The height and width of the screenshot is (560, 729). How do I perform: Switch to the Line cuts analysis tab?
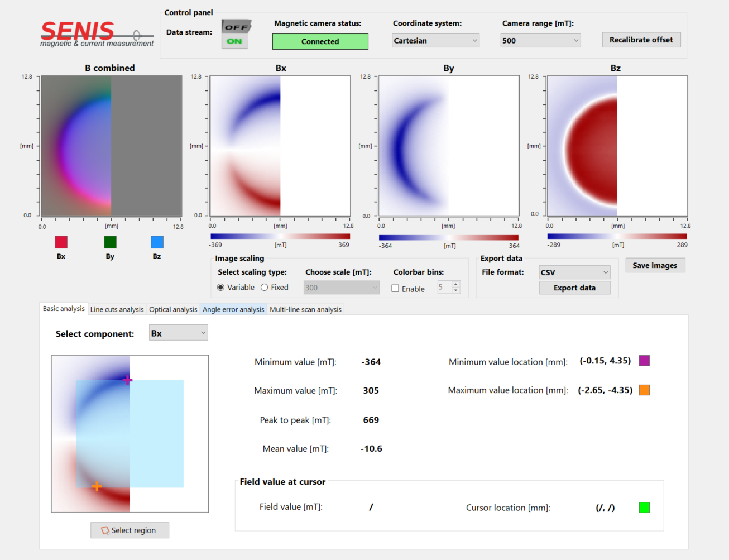pyautogui.click(x=117, y=309)
